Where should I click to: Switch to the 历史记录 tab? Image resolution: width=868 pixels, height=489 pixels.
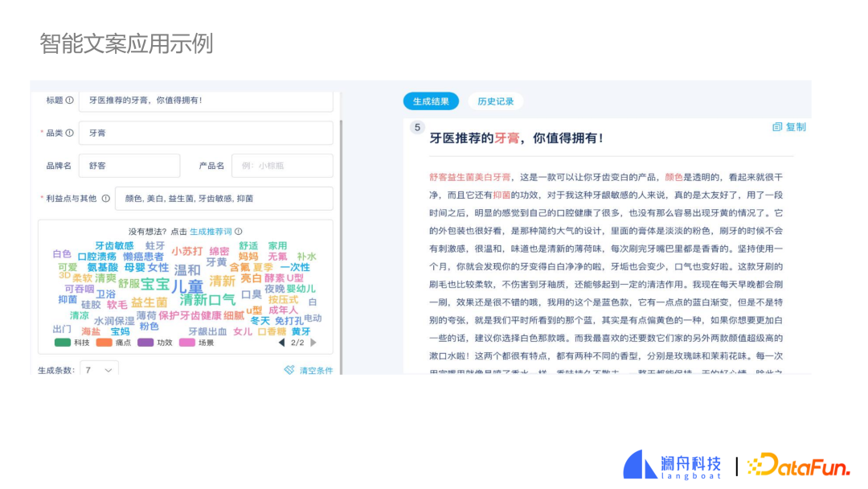point(495,101)
